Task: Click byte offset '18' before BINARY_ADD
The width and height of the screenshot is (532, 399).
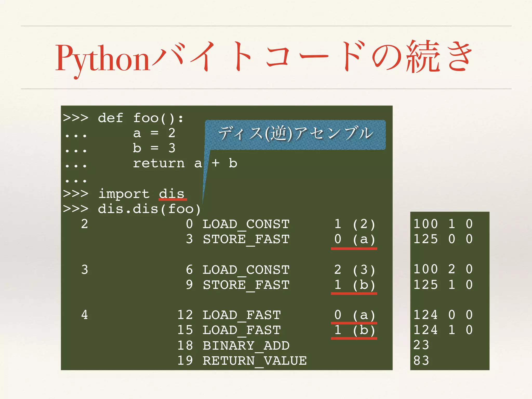Action: coord(185,345)
